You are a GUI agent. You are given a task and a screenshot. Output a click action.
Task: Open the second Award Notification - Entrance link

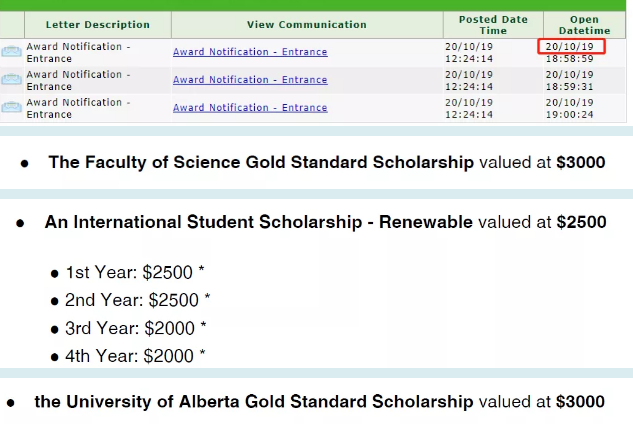(249, 80)
